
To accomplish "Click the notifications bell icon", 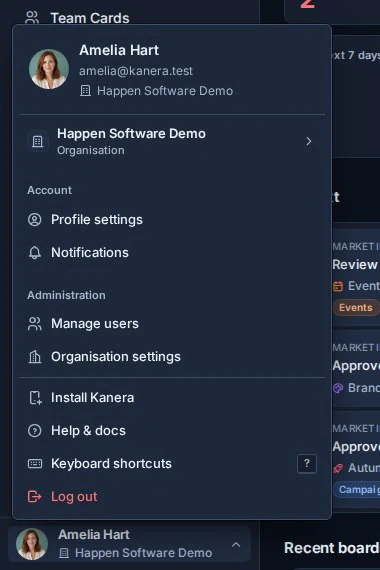I will (35, 253).
